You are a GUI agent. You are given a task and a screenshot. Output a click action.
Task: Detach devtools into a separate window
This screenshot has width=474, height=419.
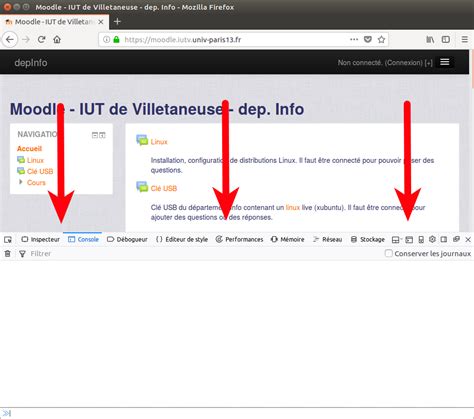click(x=456, y=239)
